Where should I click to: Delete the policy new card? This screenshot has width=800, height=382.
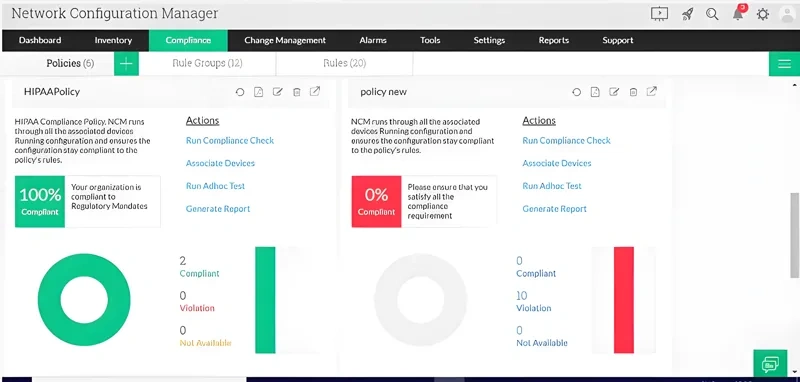(633, 92)
